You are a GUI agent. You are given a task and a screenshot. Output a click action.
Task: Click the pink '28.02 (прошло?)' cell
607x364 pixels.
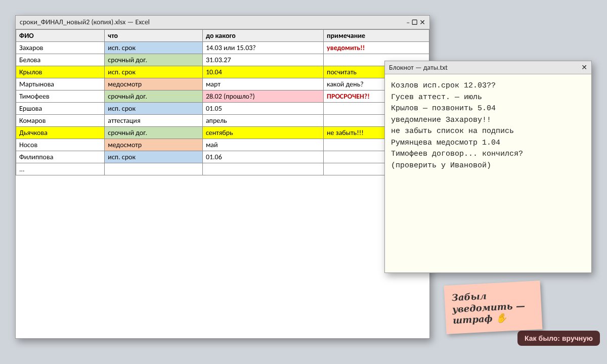(263, 97)
